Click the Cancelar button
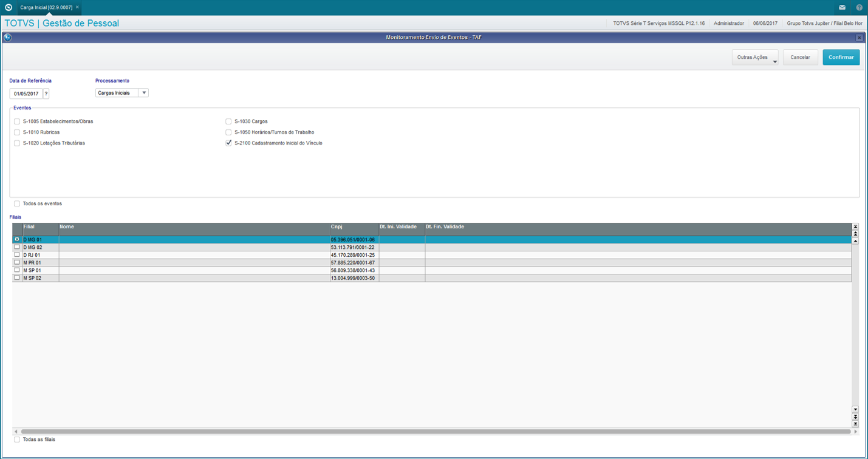 [x=800, y=57]
